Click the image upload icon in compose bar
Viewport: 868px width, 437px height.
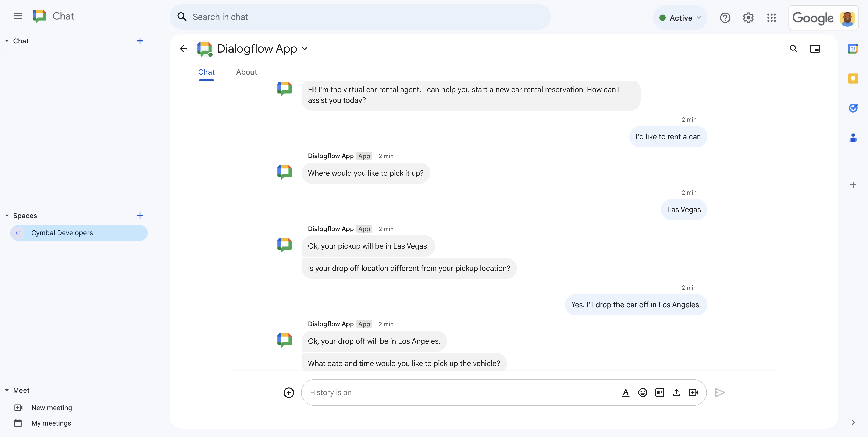pyautogui.click(x=676, y=392)
